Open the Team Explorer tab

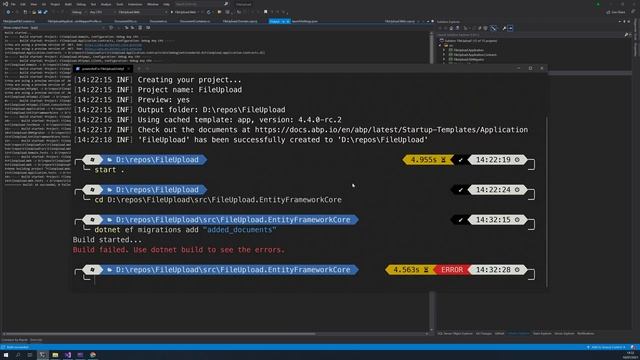coord(542,333)
